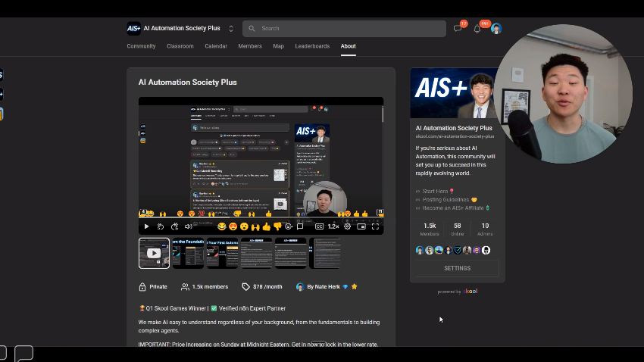This screenshot has height=362, width=644.
Task: Open the 'By Nate Herk' creator link
Action: tap(324, 287)
